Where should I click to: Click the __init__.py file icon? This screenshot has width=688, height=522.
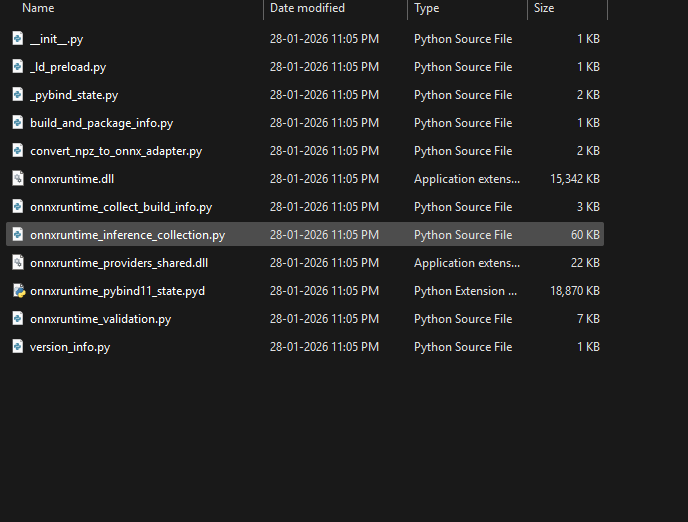[x=18, y=39]
